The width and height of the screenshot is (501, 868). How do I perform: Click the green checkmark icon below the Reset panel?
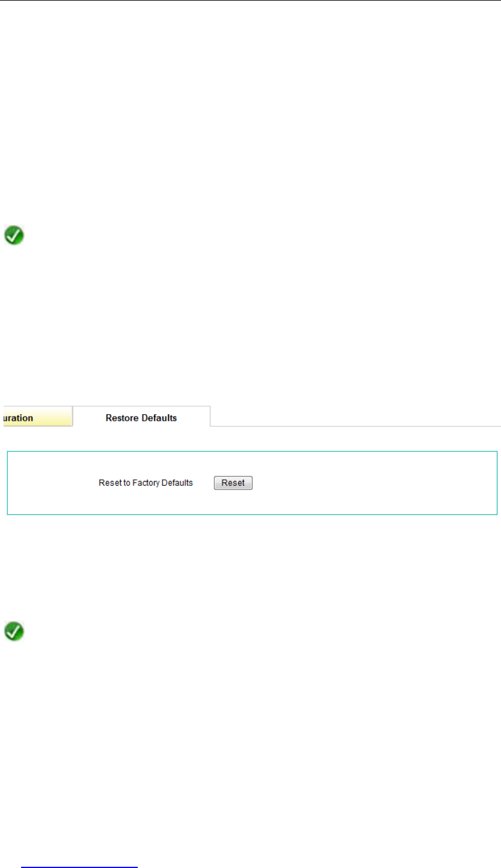(x=14, y=631)
